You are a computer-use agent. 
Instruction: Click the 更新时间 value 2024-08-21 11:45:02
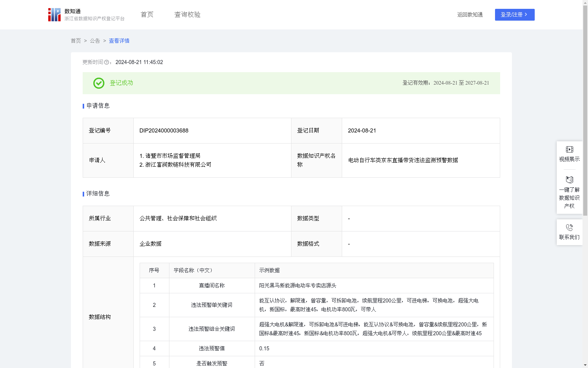(x=139, y=63)
